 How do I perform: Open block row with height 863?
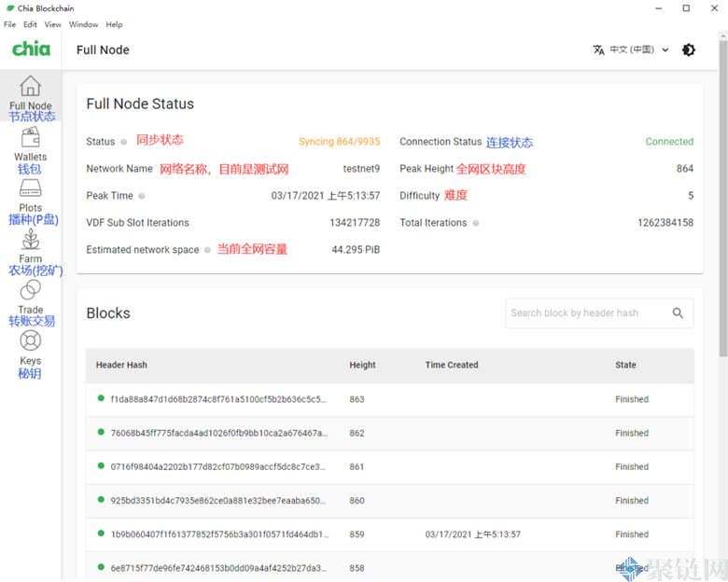click(389, 399)
